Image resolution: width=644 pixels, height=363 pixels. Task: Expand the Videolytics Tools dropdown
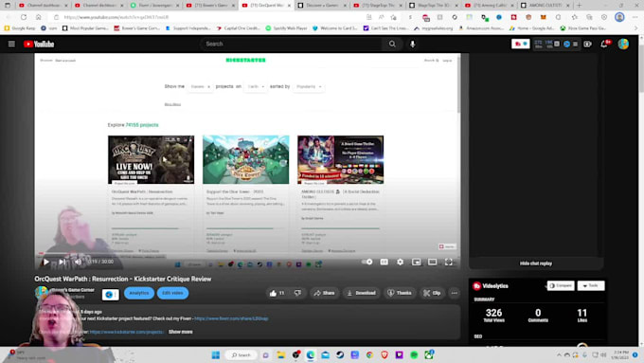[591, 285]
